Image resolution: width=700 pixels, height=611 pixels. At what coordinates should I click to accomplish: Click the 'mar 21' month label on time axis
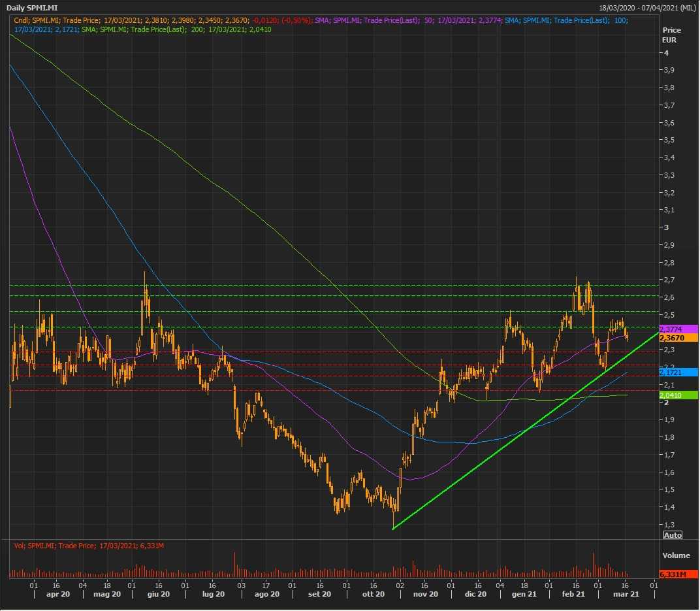(626, 594)
